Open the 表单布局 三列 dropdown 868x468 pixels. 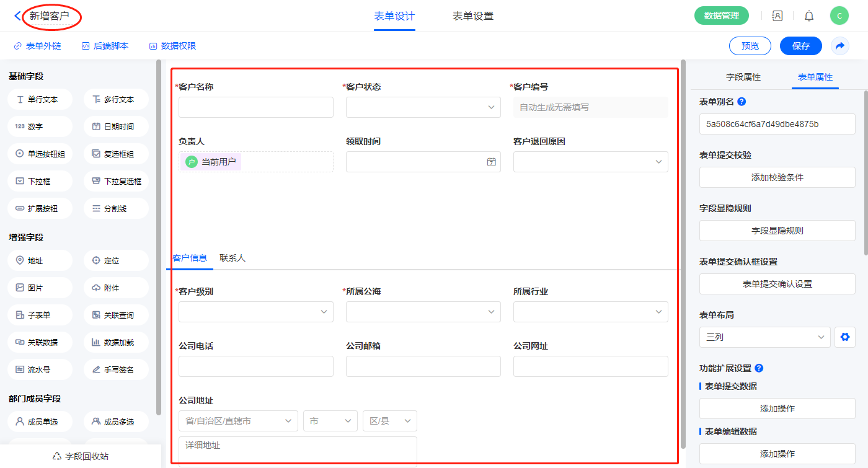pos(764,337)
